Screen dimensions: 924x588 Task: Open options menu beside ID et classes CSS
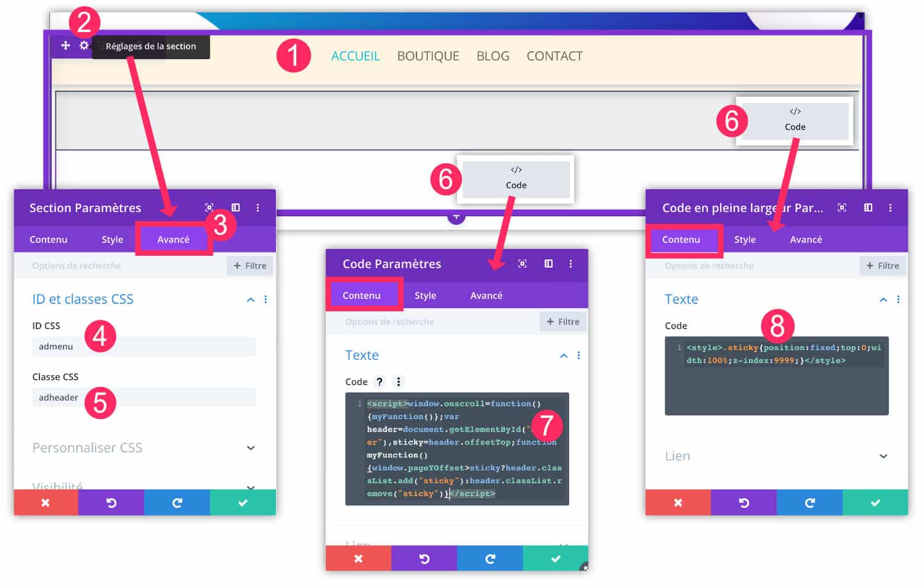tap(265, 300)
